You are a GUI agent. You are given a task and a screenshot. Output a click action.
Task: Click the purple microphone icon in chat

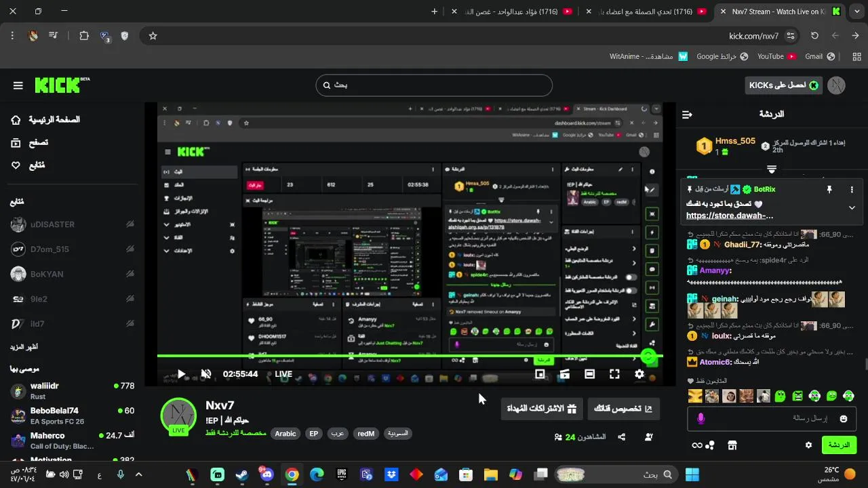701,419
